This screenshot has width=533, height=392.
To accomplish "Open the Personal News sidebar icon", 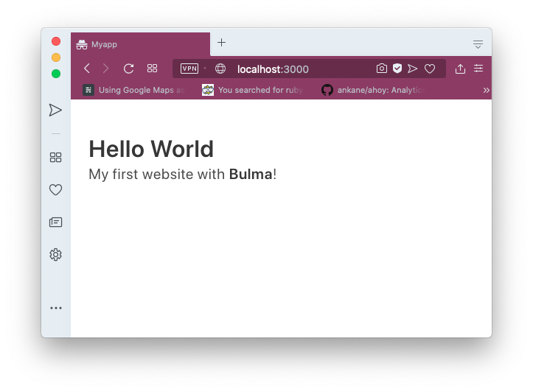I will point(55,222).
